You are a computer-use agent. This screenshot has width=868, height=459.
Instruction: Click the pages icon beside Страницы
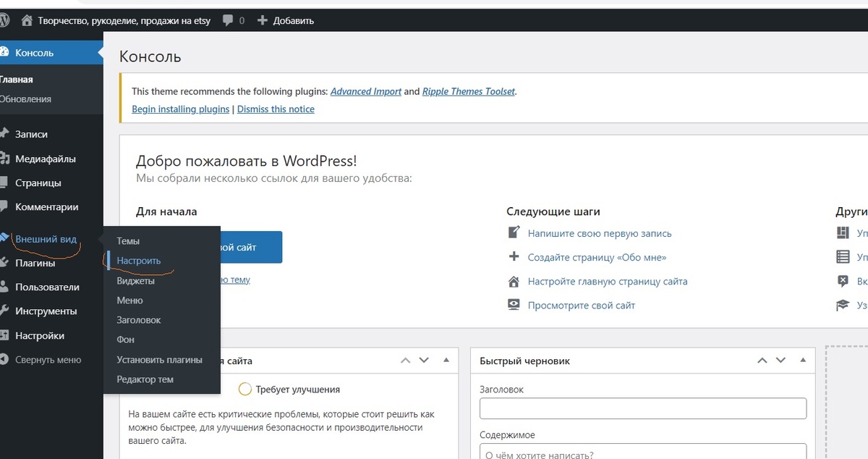point(4,182)
